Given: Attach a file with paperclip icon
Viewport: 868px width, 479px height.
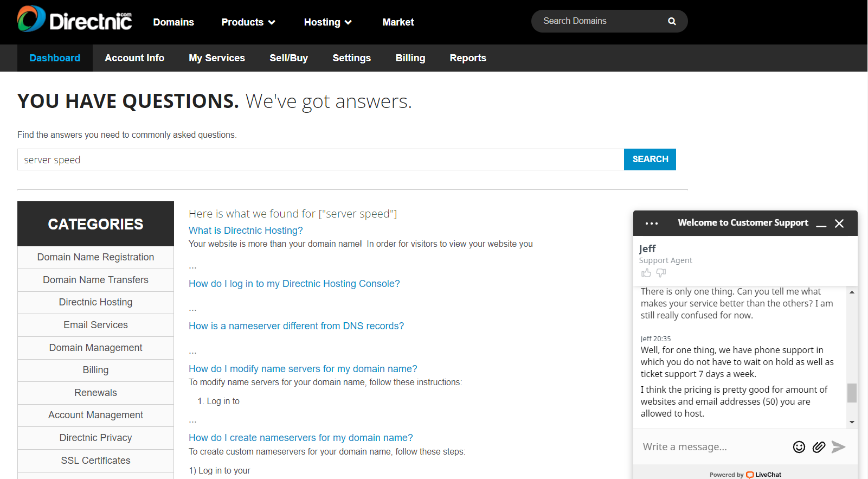Looking at the screenshot, I should (x=819, y=446).
